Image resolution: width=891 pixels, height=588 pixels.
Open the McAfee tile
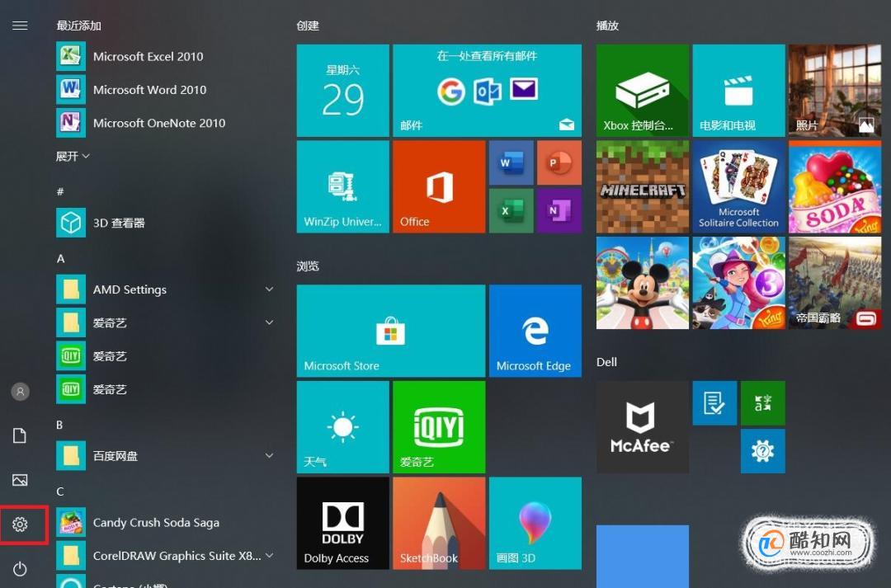pos(642,426)
